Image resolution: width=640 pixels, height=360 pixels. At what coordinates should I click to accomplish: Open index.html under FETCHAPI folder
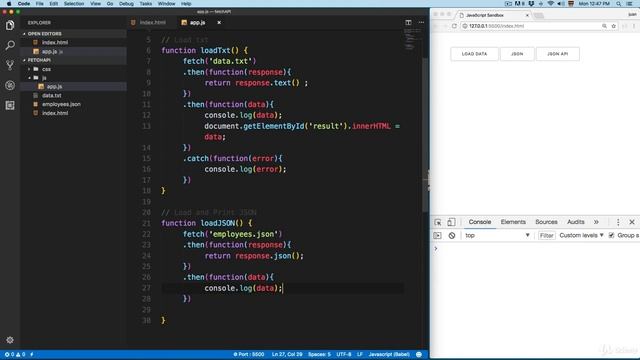tap(55, 113)
